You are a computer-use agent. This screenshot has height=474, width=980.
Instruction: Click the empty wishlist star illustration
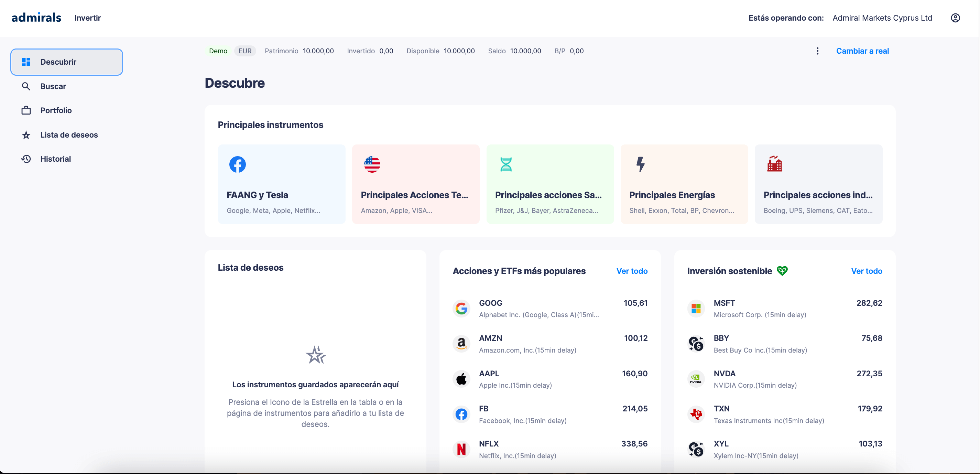coord(315,355)
